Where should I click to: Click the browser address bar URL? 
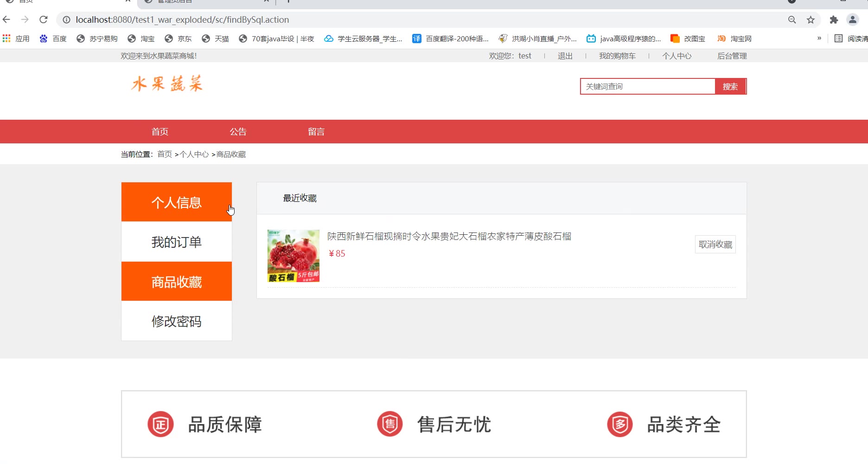(182, 19)
